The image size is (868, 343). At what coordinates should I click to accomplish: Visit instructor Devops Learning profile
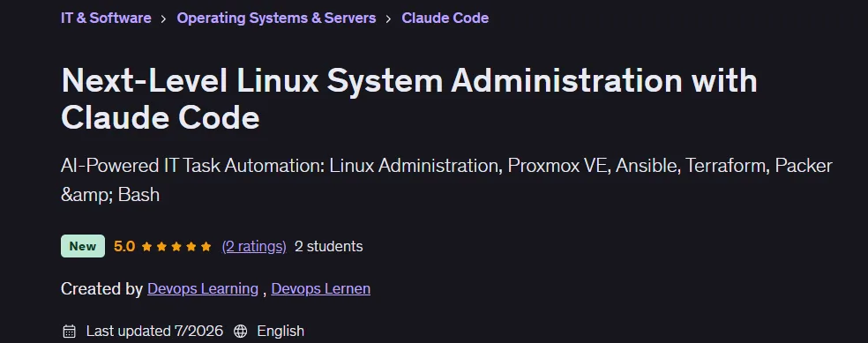(x=203, y=289)
